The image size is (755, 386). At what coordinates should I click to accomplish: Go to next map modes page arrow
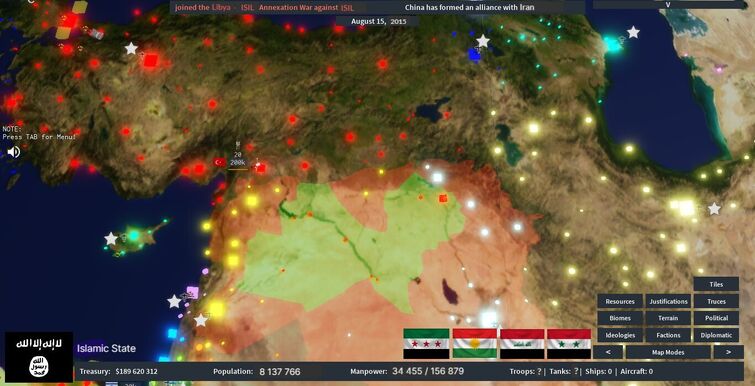(729, 352)
